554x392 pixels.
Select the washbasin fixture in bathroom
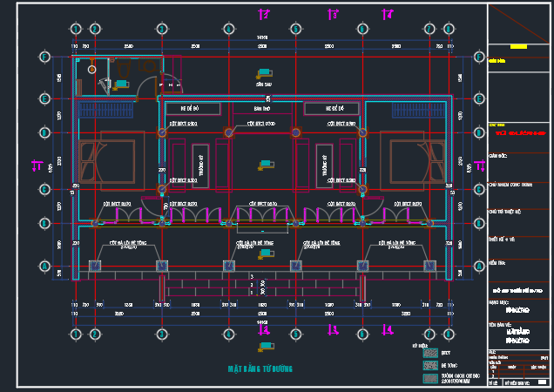150,65
